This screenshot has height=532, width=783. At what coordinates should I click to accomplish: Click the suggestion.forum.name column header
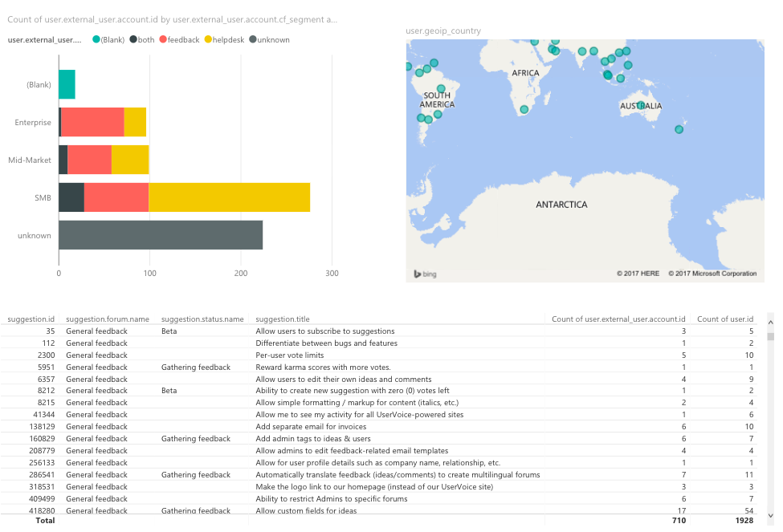[108, 319]
